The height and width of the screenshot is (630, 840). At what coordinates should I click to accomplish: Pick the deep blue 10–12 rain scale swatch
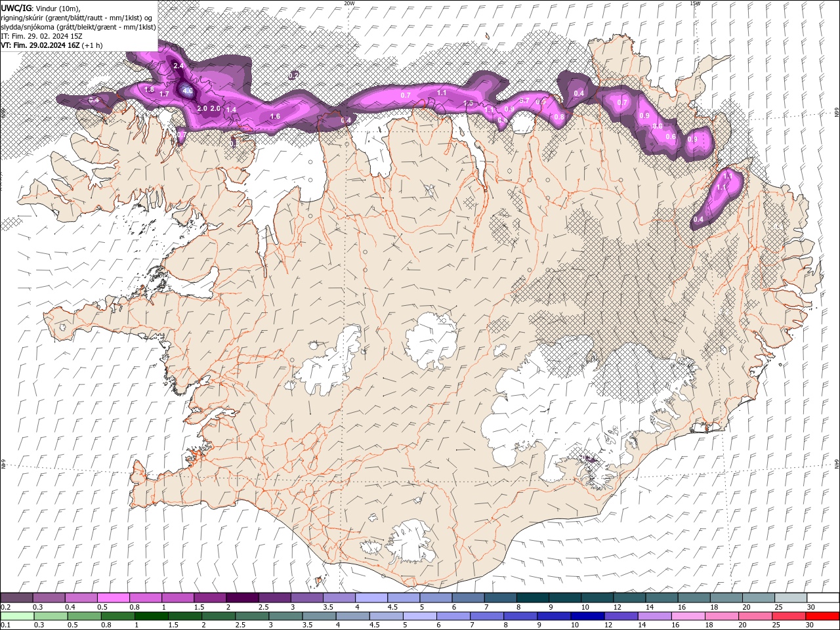[x=587, y=616]
